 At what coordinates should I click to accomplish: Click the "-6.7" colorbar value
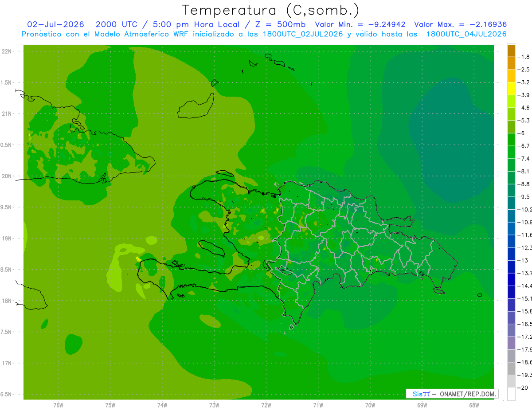[523, 145]
